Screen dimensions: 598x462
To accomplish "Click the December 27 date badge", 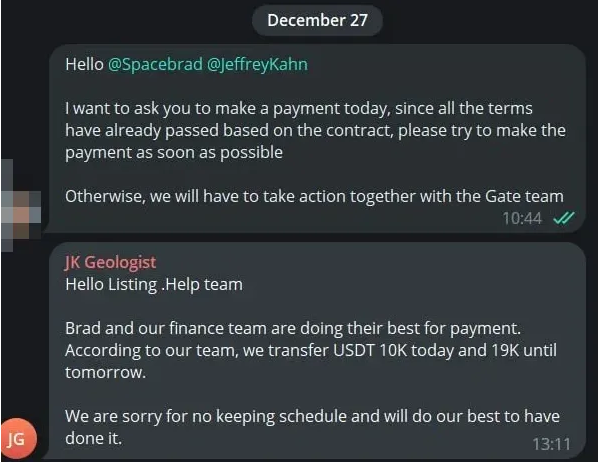I will click(x=317, y=20).
